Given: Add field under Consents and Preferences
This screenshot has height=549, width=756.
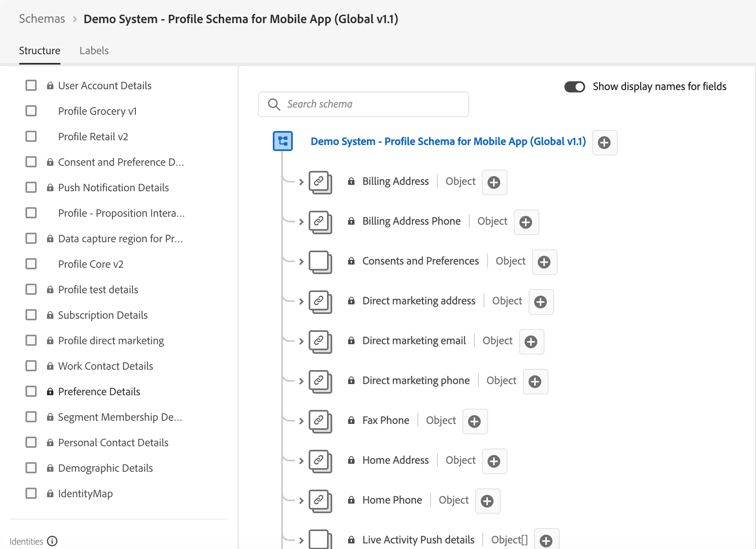Looking at the screenshot, I should (544, 262).
